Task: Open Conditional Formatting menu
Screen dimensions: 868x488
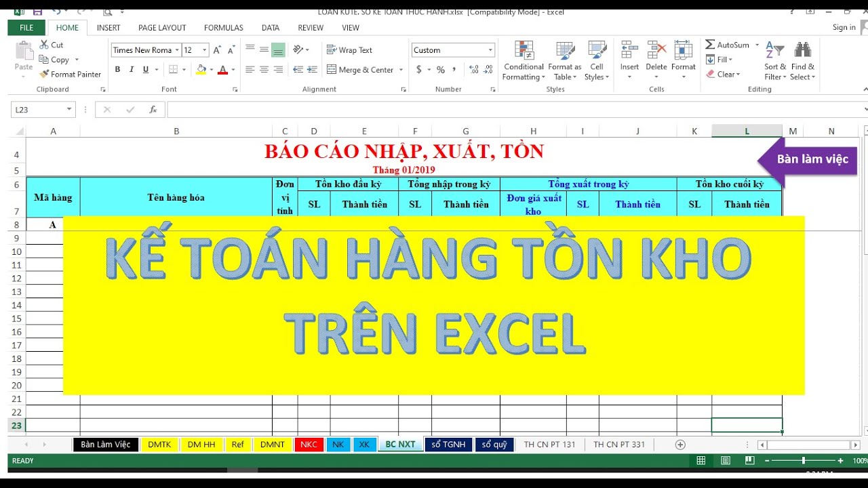Action: (x=524, y=60)
